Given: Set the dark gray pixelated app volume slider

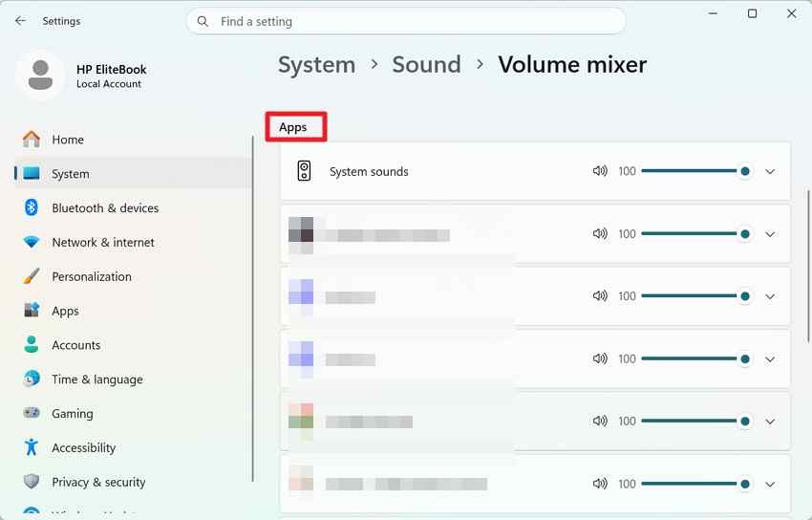Looking at the screenshot, I should coord(695,233).
